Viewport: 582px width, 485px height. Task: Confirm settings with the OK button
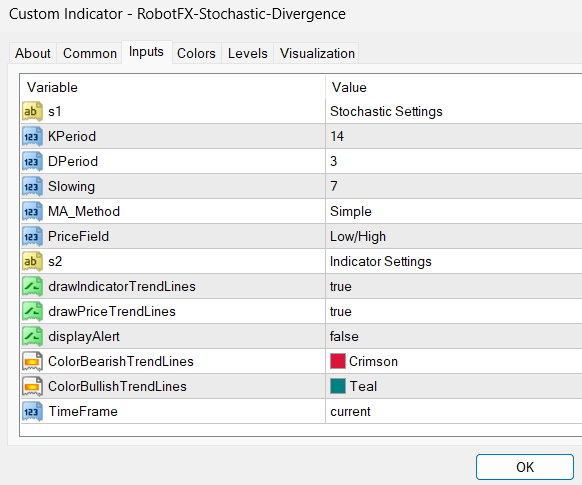(x=525, y=467)
